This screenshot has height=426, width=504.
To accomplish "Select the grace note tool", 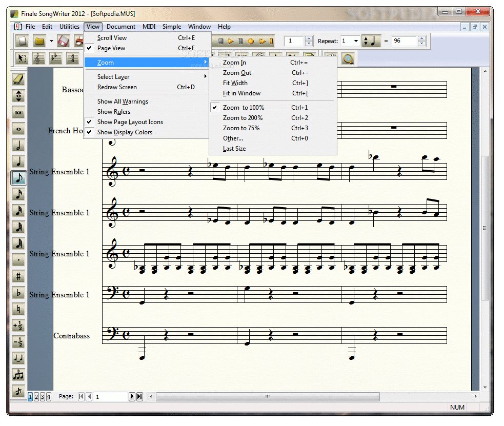I will point(18,391).
